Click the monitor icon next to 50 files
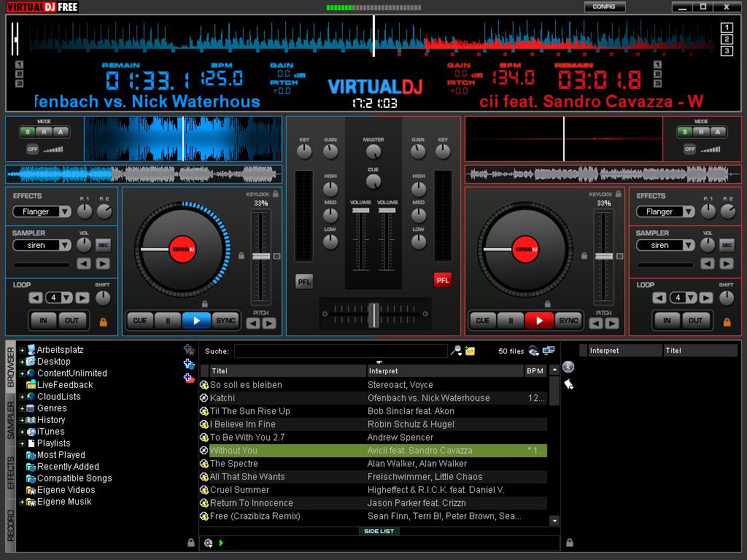This screenshot has height=560, width=747. 549,351
